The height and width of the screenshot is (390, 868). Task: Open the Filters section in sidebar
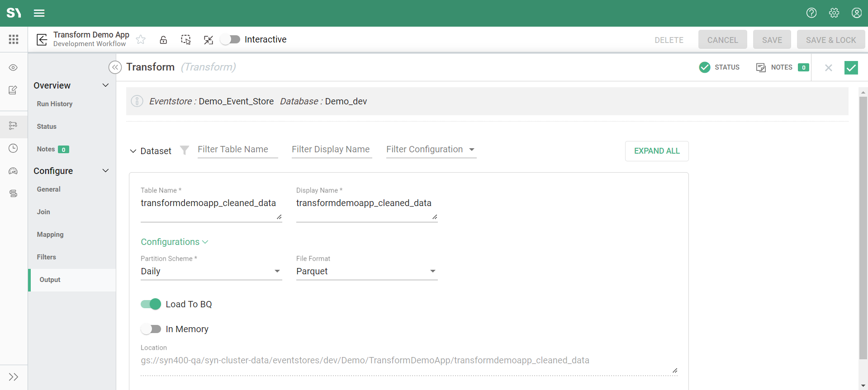click(x=47, y=257)
